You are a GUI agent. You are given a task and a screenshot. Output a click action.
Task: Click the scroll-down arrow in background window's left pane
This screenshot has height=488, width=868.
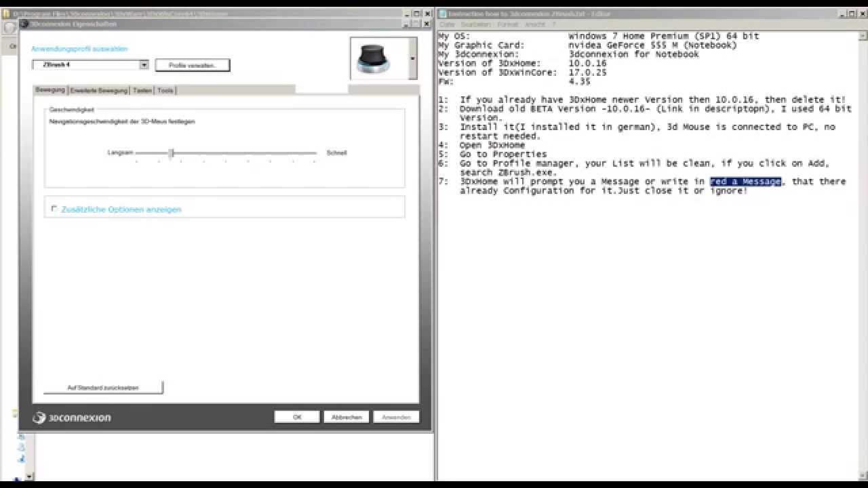31,477
